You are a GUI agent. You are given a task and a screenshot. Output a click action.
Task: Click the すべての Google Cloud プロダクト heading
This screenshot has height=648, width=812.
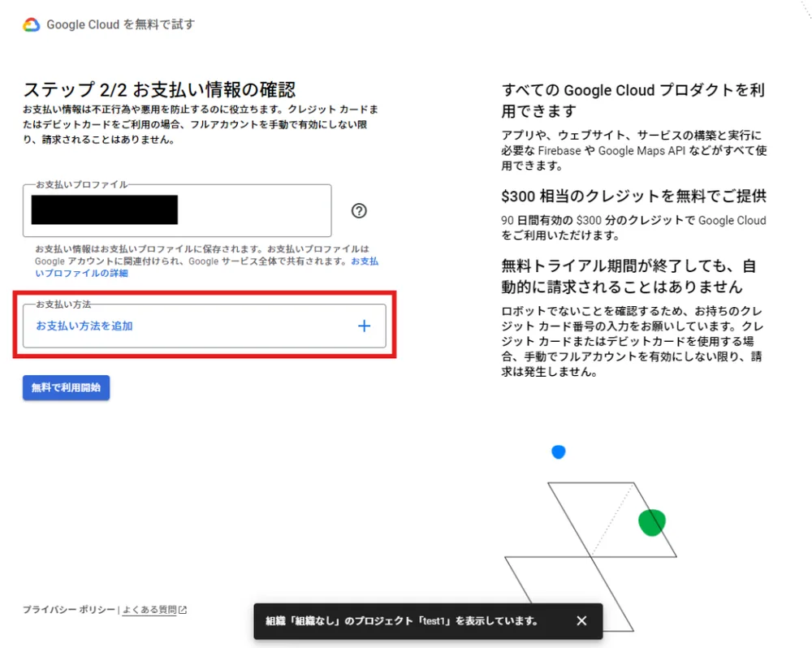coord(633,101)
